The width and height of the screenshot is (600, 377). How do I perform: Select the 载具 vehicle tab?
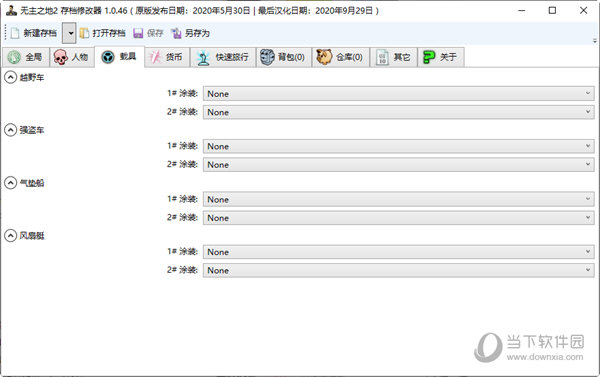[119, 57]
